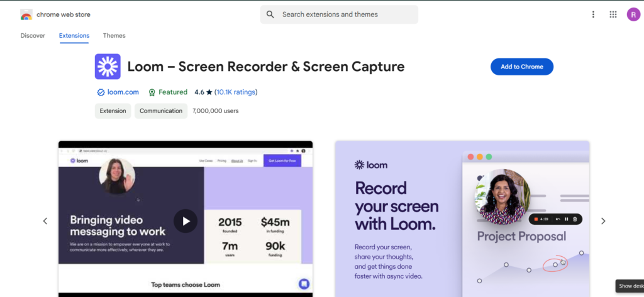Go to next screenshot with right arrow
This screenshot has height=297, width=644.
[x=603, y=221]
